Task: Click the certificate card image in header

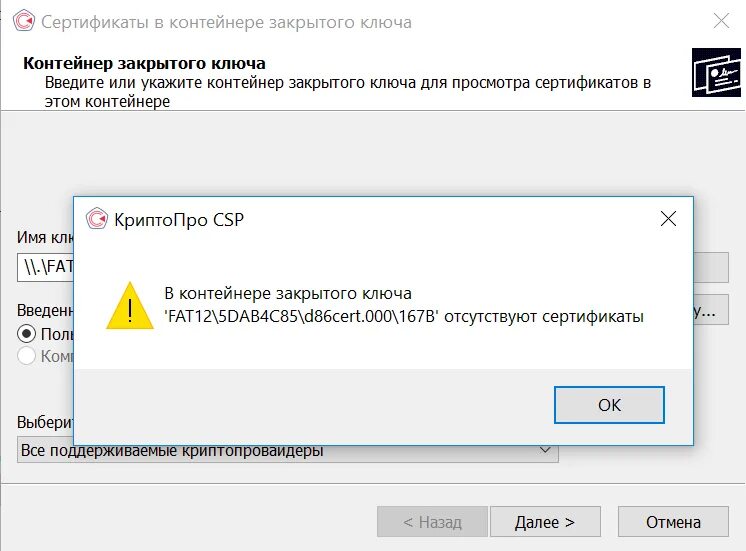Action: coord(716,72)
